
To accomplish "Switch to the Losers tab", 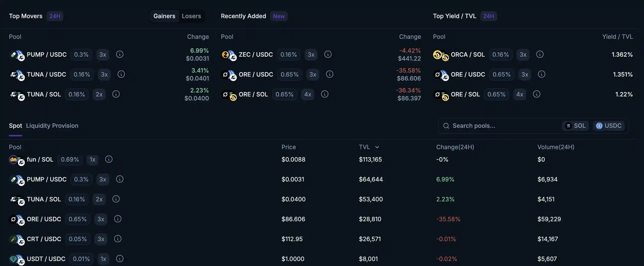I will pos(191,16).
